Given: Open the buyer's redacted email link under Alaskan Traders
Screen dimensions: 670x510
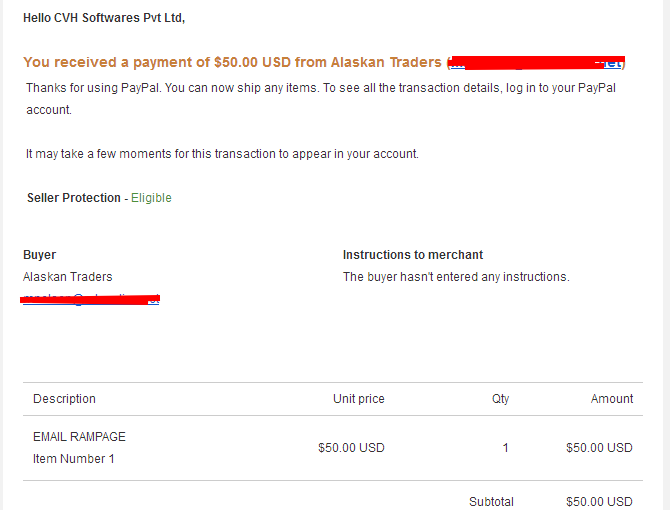Looking at the screenshot, I should tap(91, 298).
